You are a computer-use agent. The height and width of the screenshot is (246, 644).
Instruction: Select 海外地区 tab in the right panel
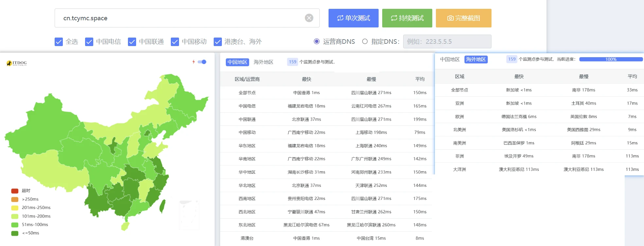(x=476, y=59)
